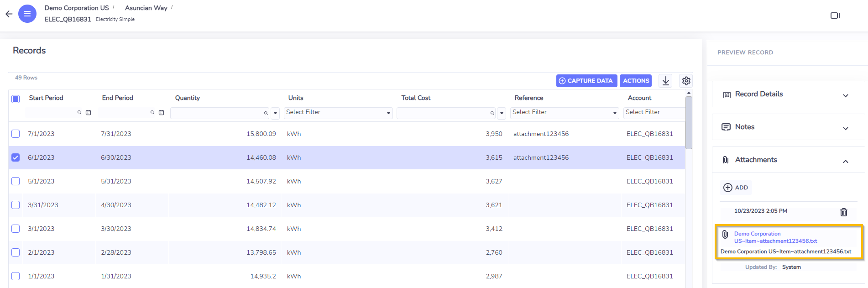The image size is (868, 288).
Task: Download records using the download arrow icon
Action: (666, 81)
